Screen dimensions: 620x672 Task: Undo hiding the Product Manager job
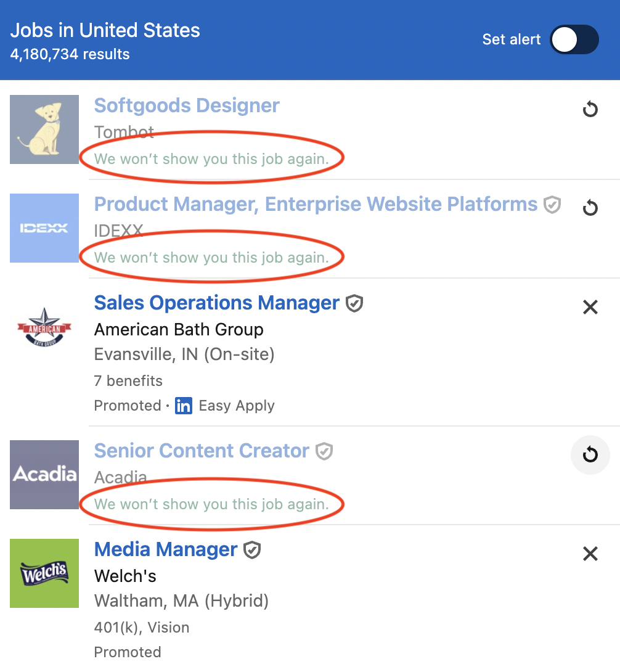pyautogui.click(x=590, y=208)
